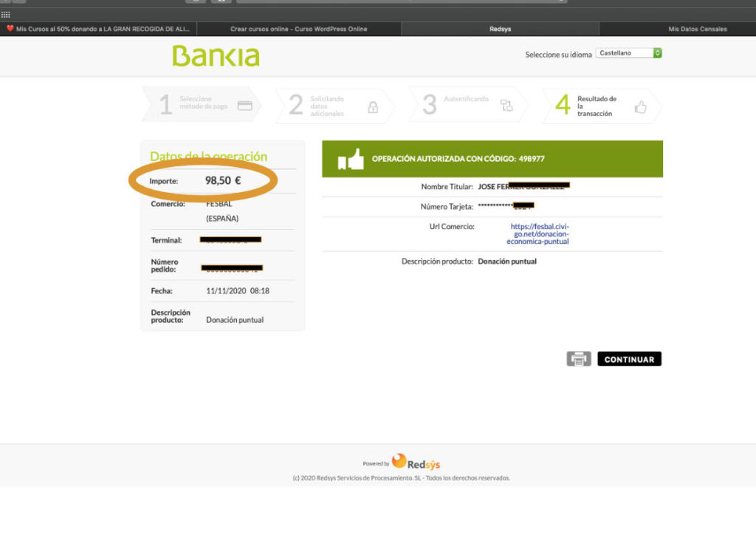
Task: Click the padlock icon in step 2
Action: point(373,107)
